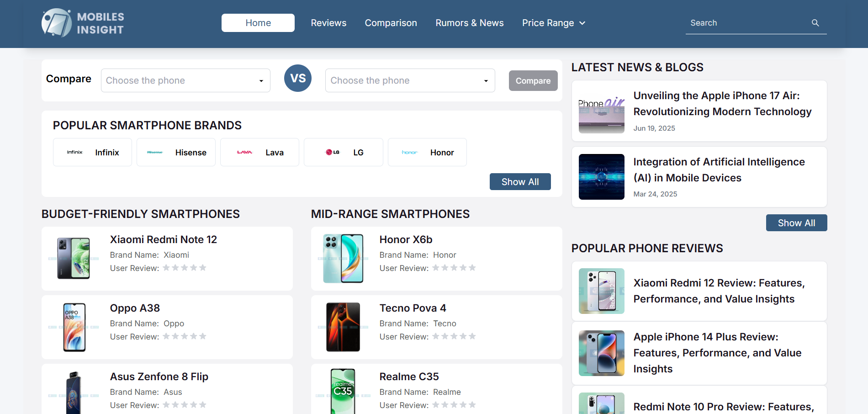Click the Mar 24, 2025 date text
The image size is (868, 414).
tap(655, 194)
